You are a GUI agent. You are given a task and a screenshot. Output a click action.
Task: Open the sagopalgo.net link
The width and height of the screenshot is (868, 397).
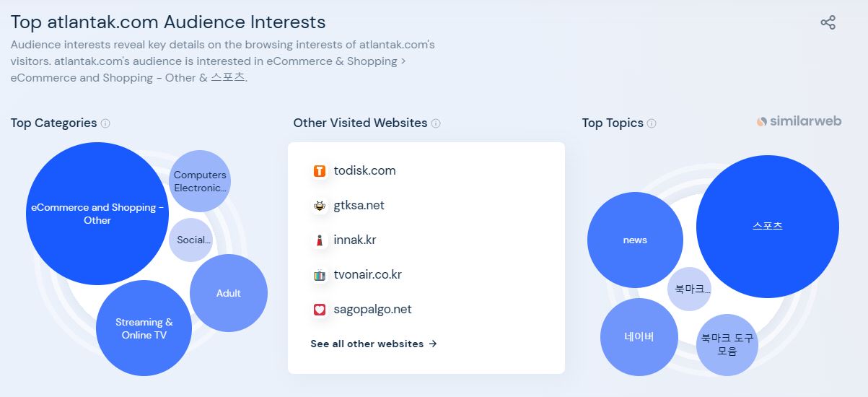click(x=372, y=310)
